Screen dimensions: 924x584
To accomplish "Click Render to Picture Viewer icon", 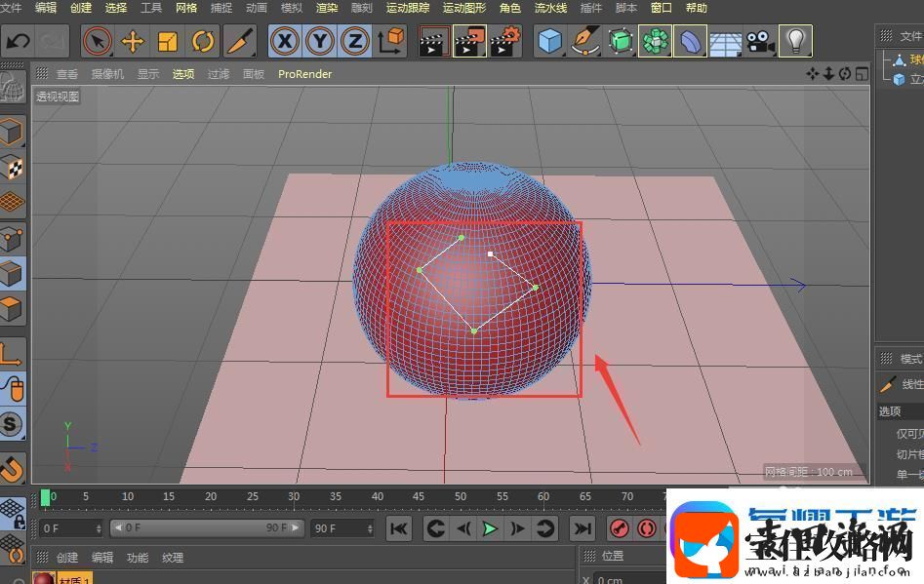I will (469, 41).
